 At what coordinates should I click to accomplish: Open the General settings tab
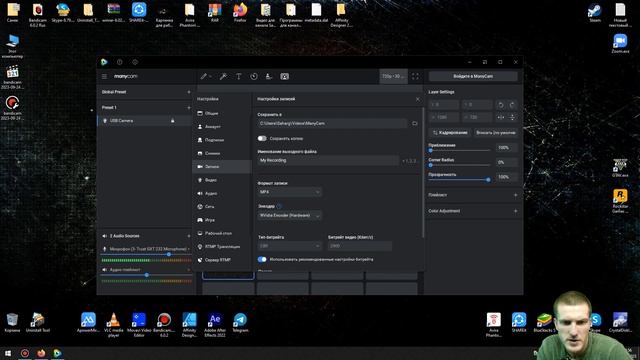tap(222, 113)
